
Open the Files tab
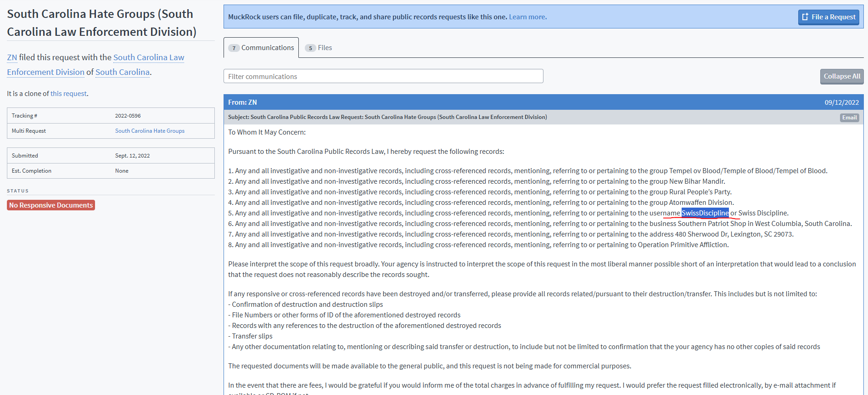click(x=319, y=48)
